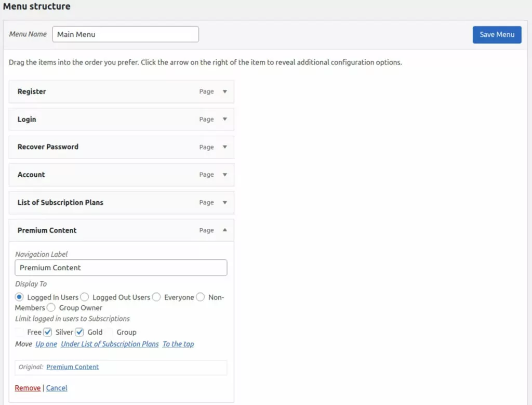Click List of Subscription Plans title

[x=60, y=202]
